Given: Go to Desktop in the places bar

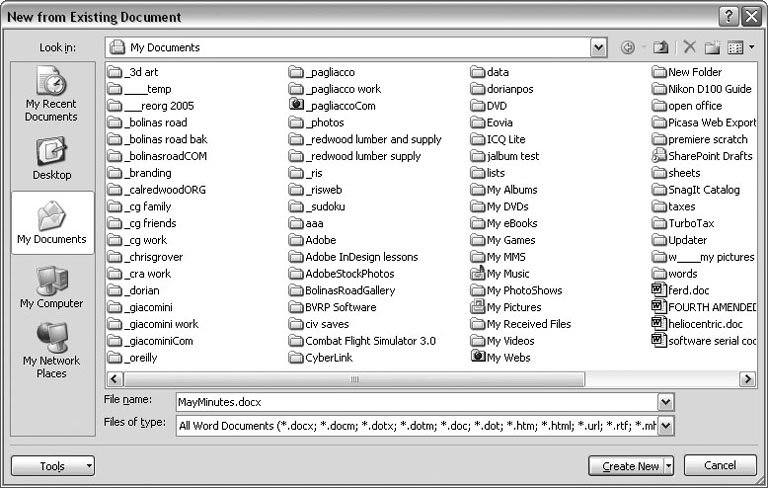Looking at the screenshot, I should pos(51,159).
